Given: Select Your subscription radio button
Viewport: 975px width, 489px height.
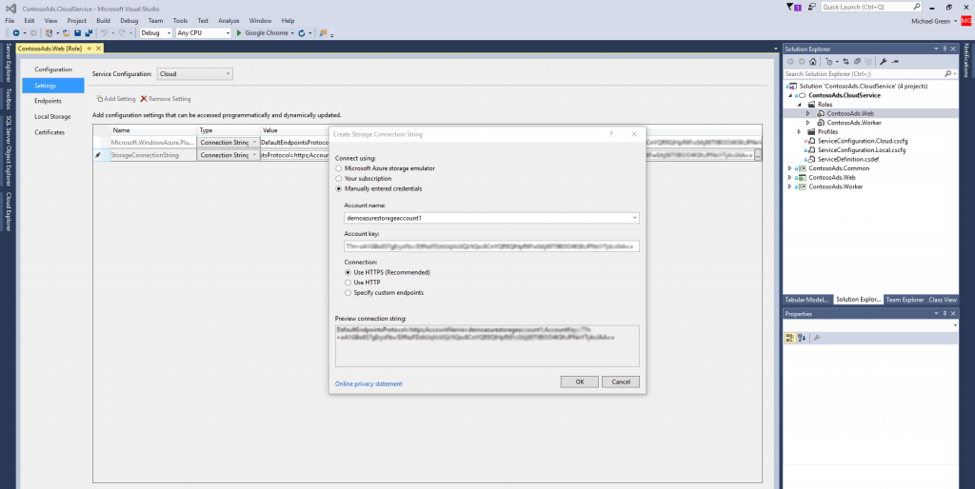Looking at the screenshot, I should (x=339, y=179).
